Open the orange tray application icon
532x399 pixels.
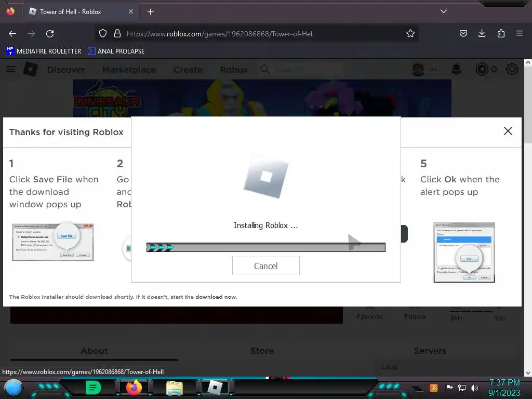[x=434, y=388]
